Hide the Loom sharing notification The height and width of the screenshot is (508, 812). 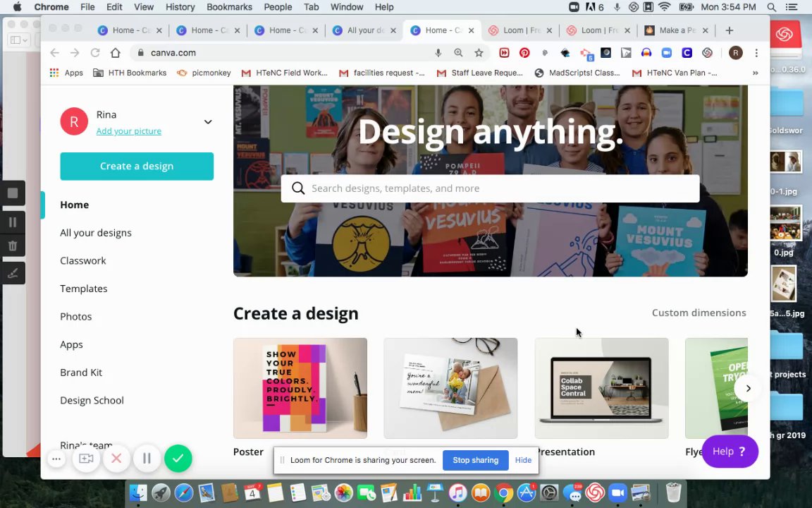523,460
